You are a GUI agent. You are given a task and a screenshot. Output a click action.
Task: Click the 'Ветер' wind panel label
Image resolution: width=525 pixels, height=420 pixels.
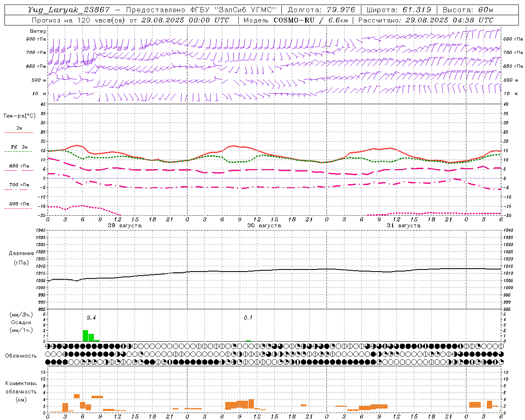click(38, 31)
